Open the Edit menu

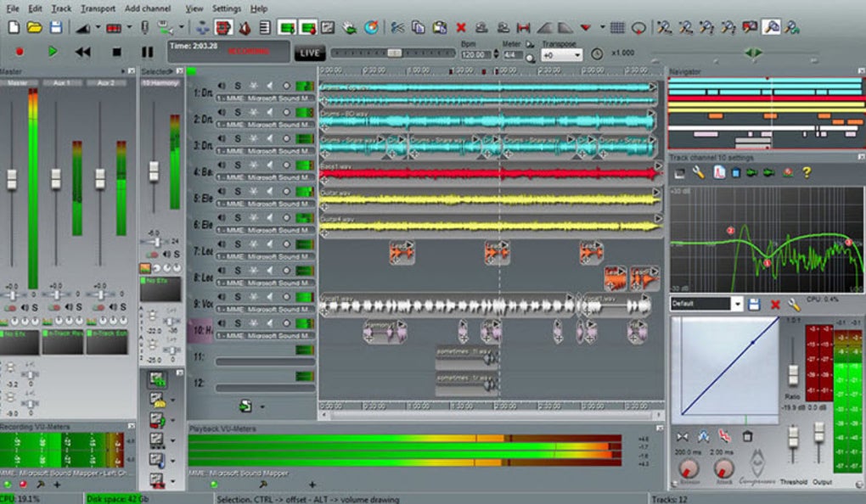(x=35, y=8)
